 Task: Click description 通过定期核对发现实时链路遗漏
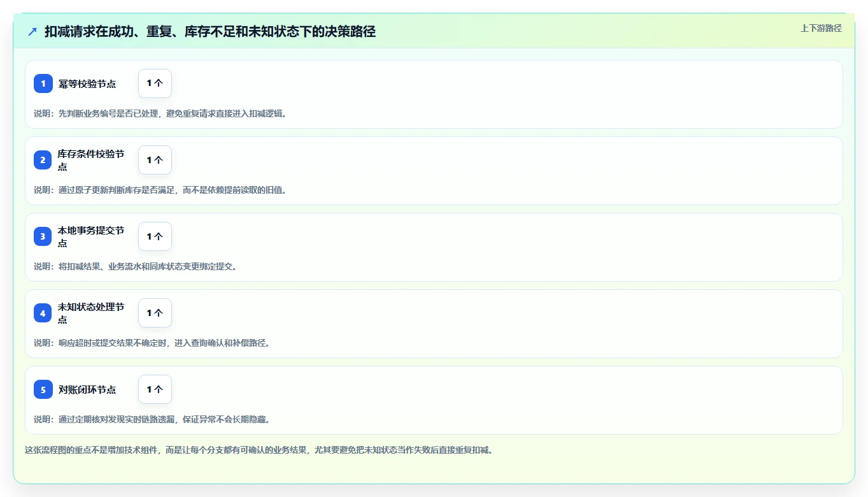[152, 419]
